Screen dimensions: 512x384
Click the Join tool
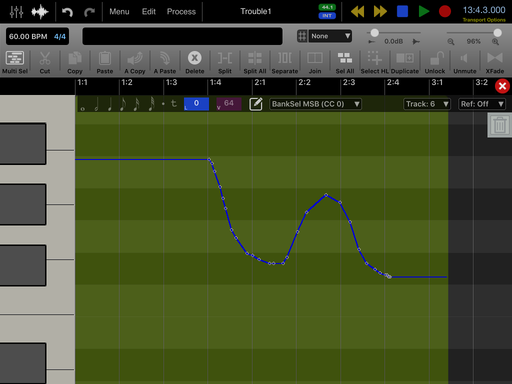click(x=315, y=63)
